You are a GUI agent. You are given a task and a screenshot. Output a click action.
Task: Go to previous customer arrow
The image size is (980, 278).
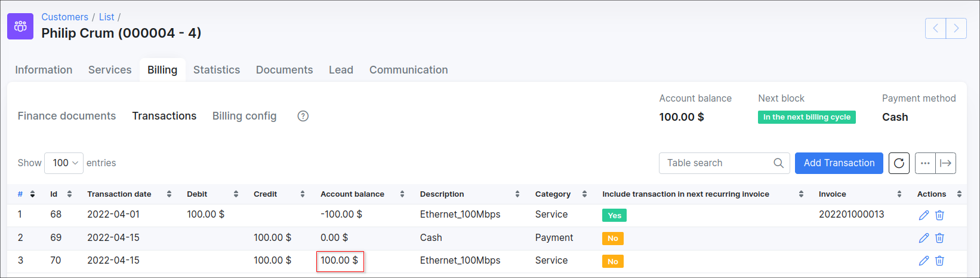coord(935,28)
